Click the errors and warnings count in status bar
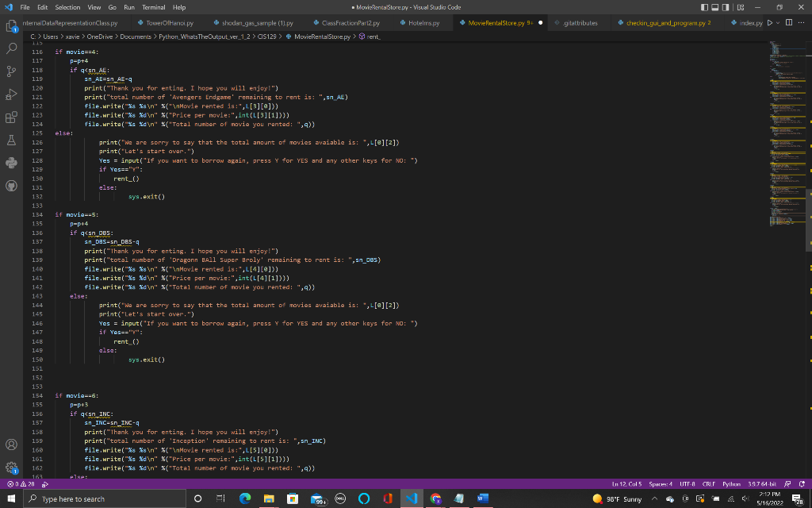 tap(19, 484)
